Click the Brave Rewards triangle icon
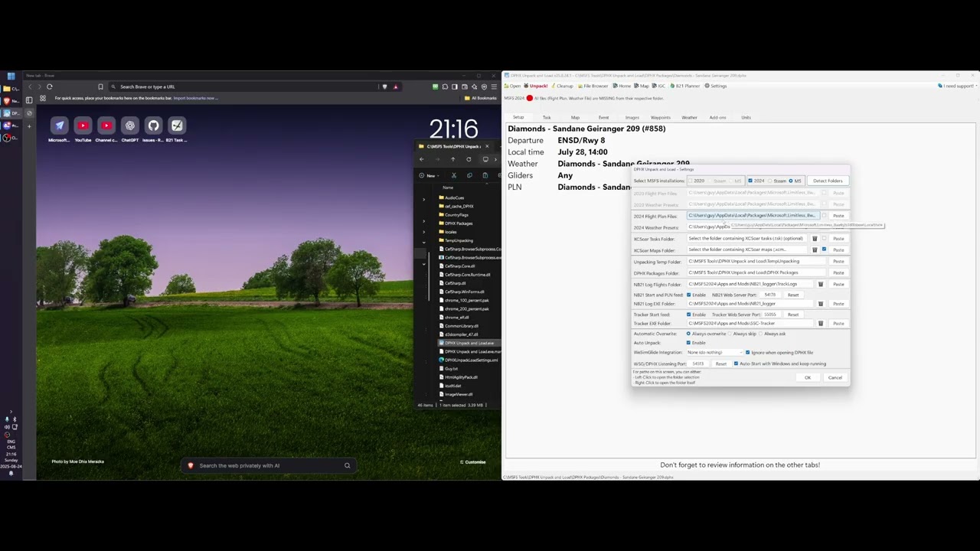The width and height of the screenshot is (980, 551). click(395, 86)
